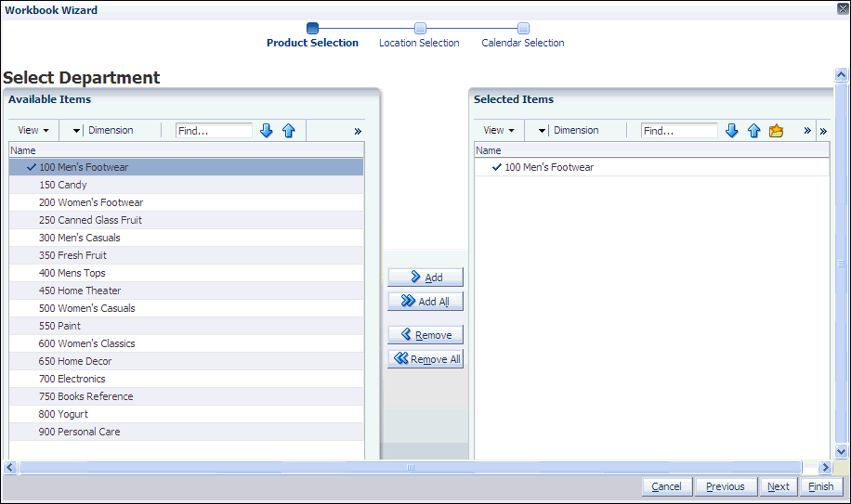This screenshot has width=851, height=504.
Task: Click the horizontal scrollbar thumb
Action: pyautogui.click(x=411, y=467)
